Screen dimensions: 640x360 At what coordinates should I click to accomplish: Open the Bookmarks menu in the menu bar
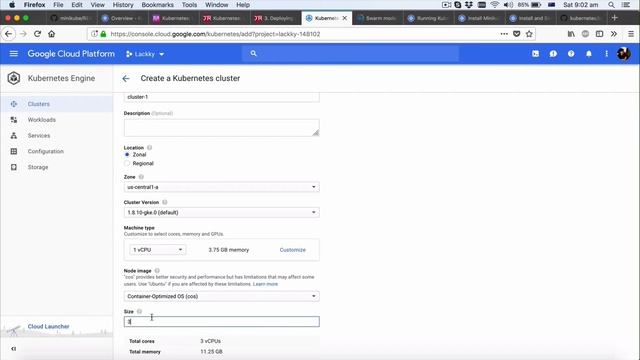[x=158, y=5]
